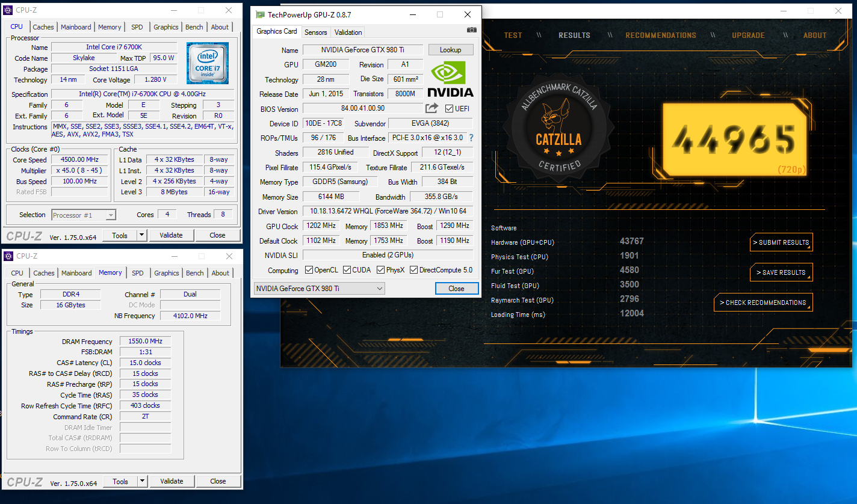Click the GPU-Z title bar app icon

pos(259,14)
